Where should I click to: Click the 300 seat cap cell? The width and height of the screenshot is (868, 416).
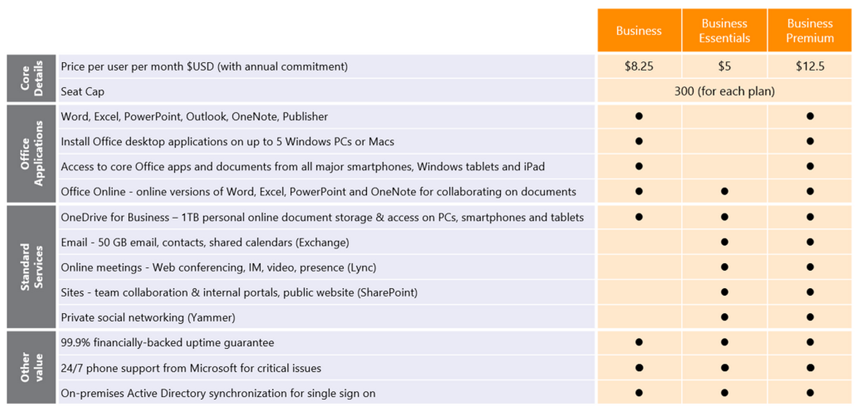point(724,91)
